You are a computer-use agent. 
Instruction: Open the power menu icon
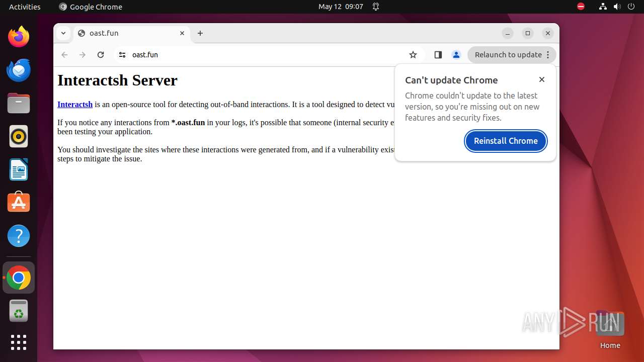632,7
